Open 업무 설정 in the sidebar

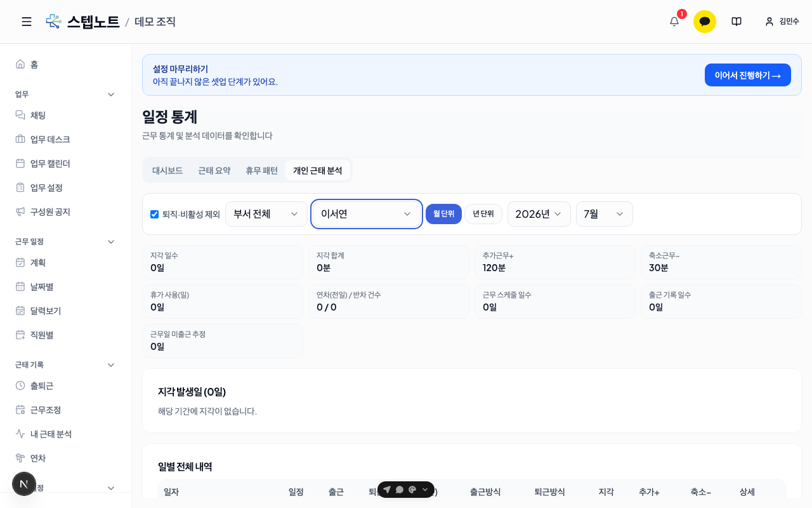click(65, 187)
